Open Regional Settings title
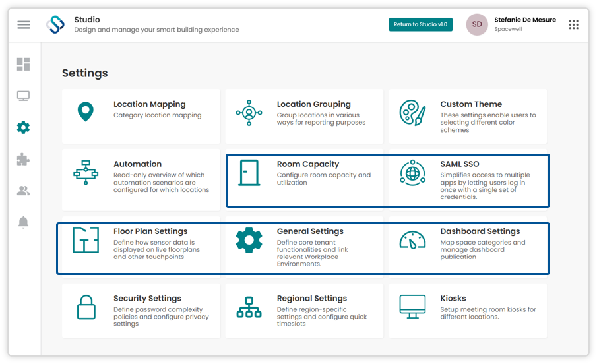 pos(312,298)
